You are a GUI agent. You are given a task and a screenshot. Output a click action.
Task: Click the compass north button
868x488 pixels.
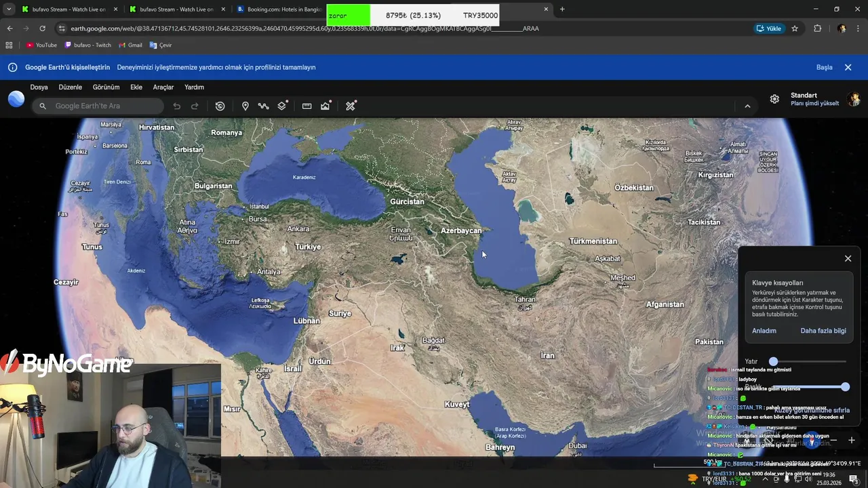[812, 441]
